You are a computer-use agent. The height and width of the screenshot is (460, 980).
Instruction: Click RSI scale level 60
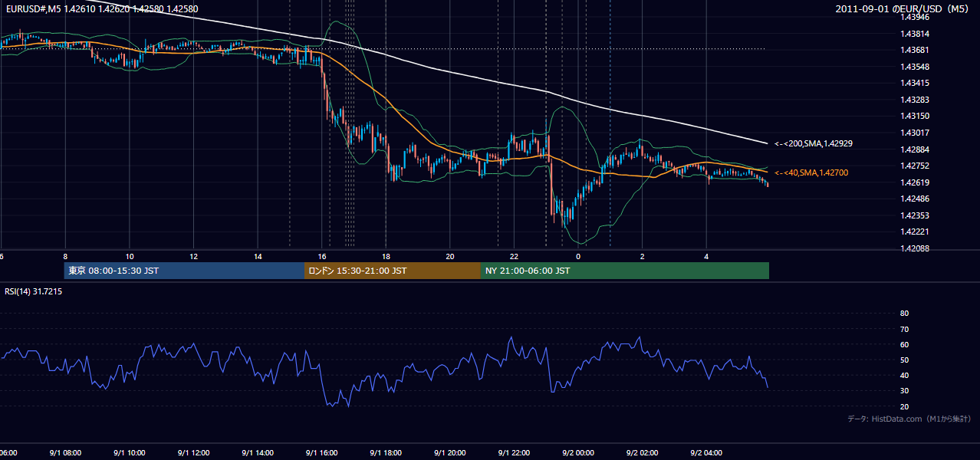(x=904, y=344)
